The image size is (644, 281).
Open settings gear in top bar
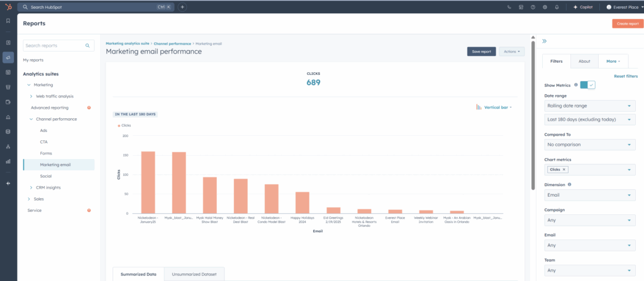(x=545, y=7)
